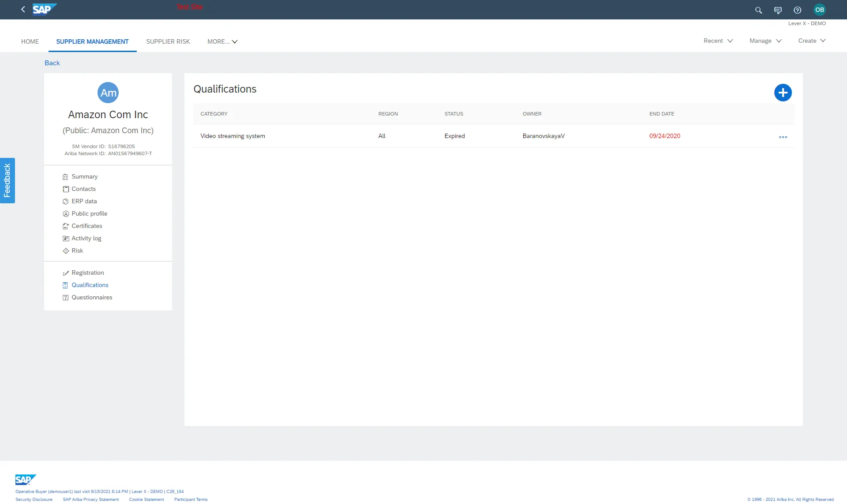The width and height of the screenshot is (847, 504).
Task: Open the three-dot options menu for Video streaming system
Action: 783,137
